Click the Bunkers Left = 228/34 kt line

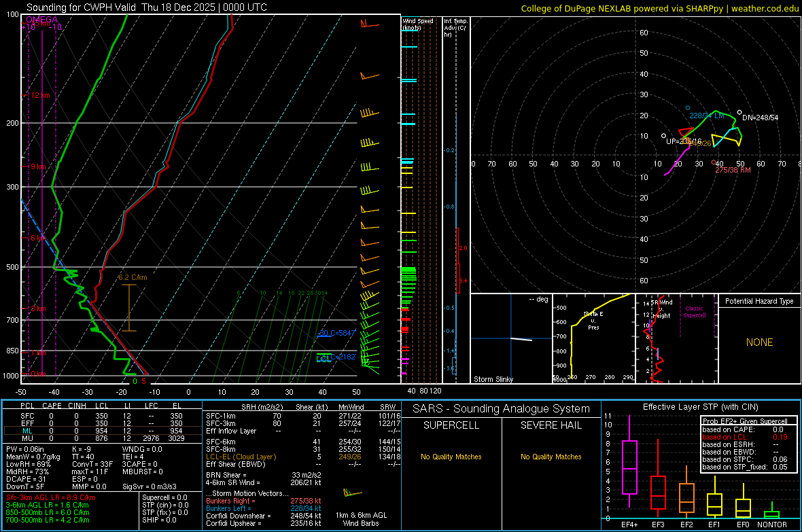[x=264, y=508]
